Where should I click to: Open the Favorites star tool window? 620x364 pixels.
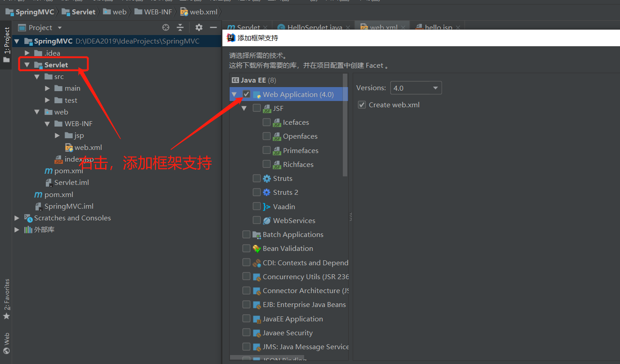[6, 316]
